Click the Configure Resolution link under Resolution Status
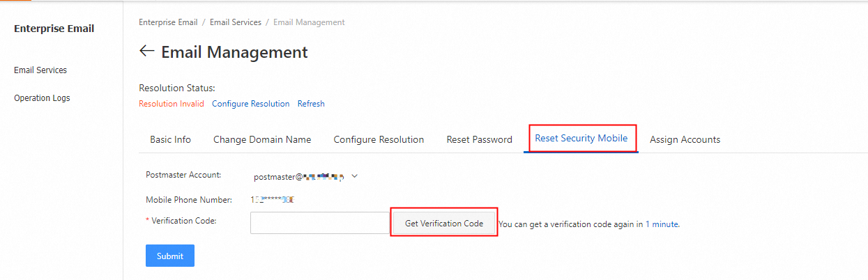 pyautogui.click(x=250, y=104)
